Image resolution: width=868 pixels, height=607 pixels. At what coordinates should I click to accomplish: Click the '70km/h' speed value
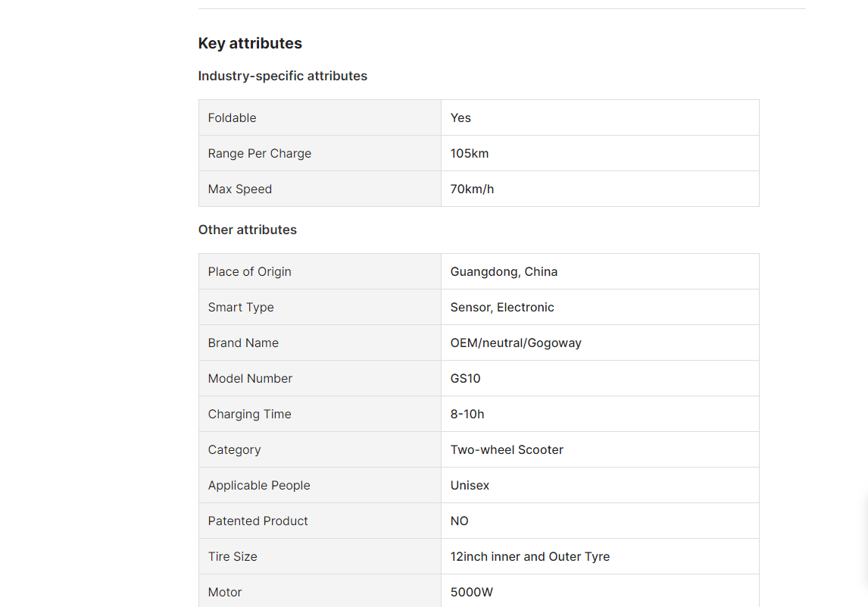click(x=472, y=189)
